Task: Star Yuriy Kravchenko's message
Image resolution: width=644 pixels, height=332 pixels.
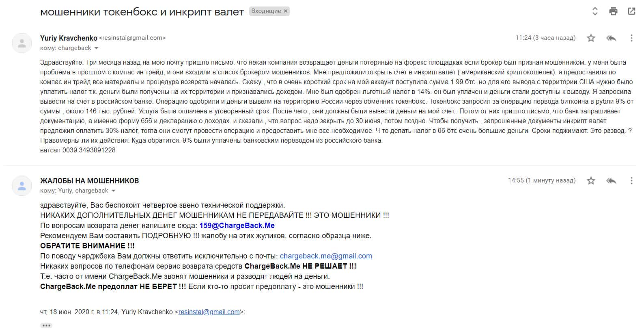Action: pyautogui.click(x=591, y=38)
